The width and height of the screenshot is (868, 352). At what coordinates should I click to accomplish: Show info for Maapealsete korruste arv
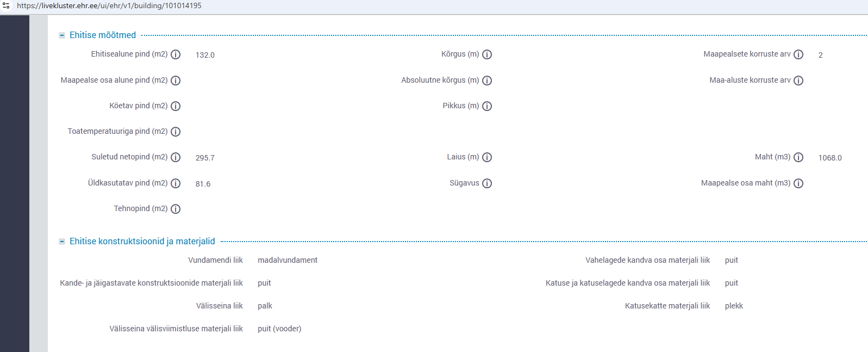(x=798, y=54)
